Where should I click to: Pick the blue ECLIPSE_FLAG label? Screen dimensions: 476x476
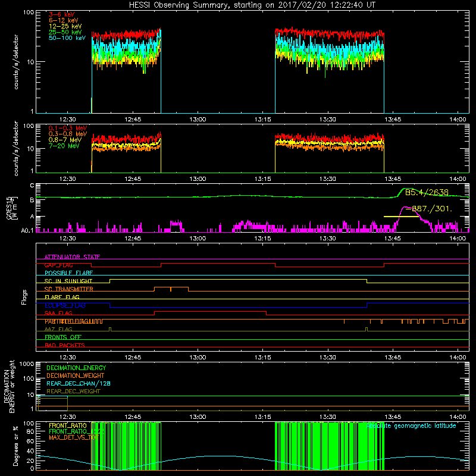coord(65,305)
